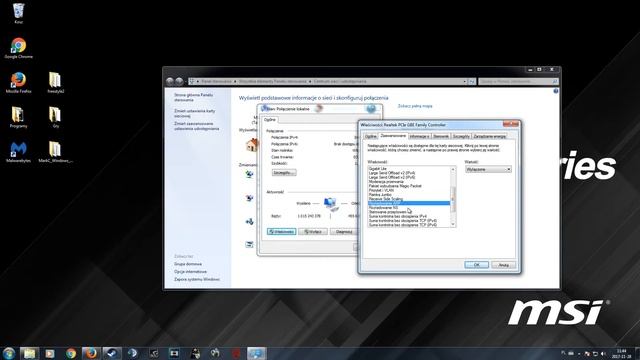
Task: Click the Diagnozuj button in status dialog
Action: click(344, 231)
